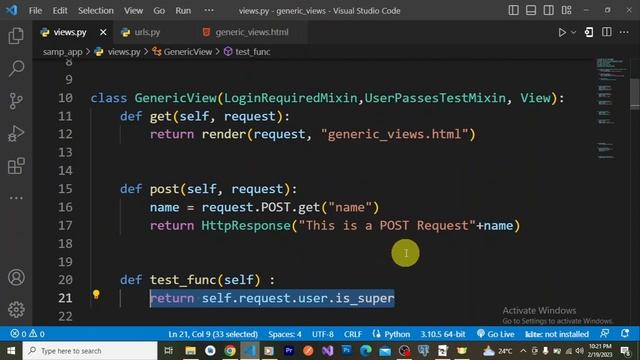The height and width of the screenshot is (360, 640).
Task: Click the light bulb code action icon
Action: (x=96, y=294)
